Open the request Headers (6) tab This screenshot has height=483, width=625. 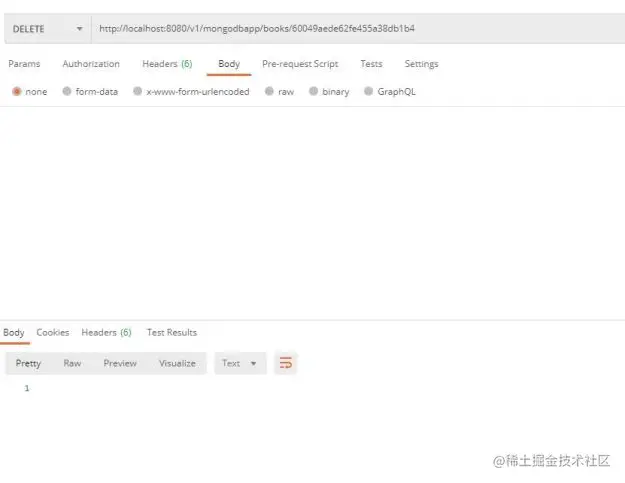click(167, 64)
